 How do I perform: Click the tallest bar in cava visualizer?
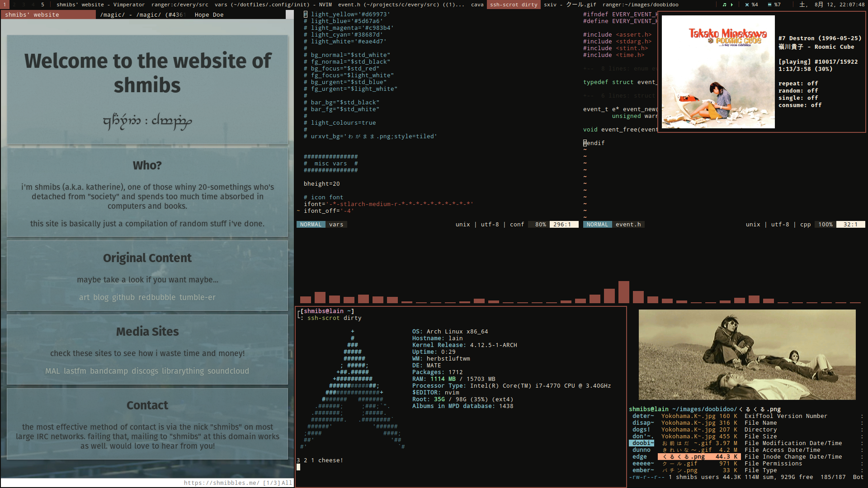pos(623,292)
